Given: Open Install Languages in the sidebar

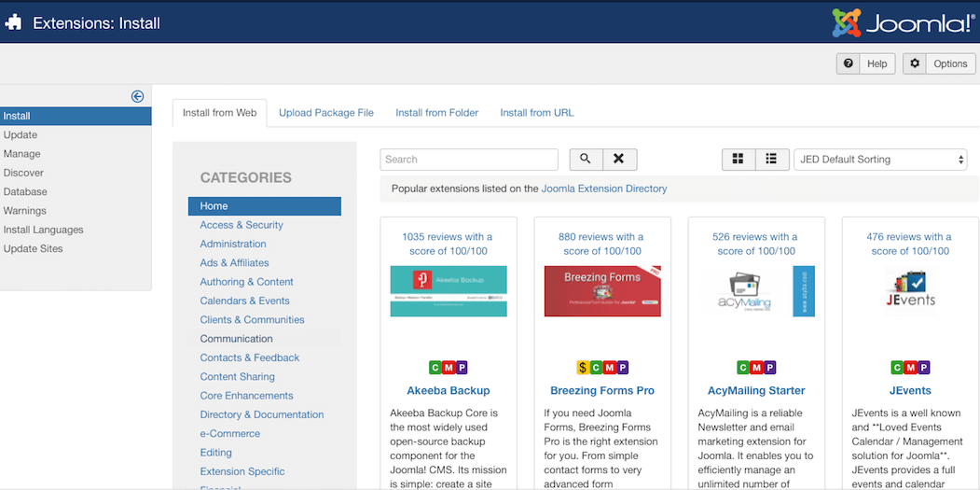Looking at the screenshot, I should pyautogui.click(x=43, y=230).
